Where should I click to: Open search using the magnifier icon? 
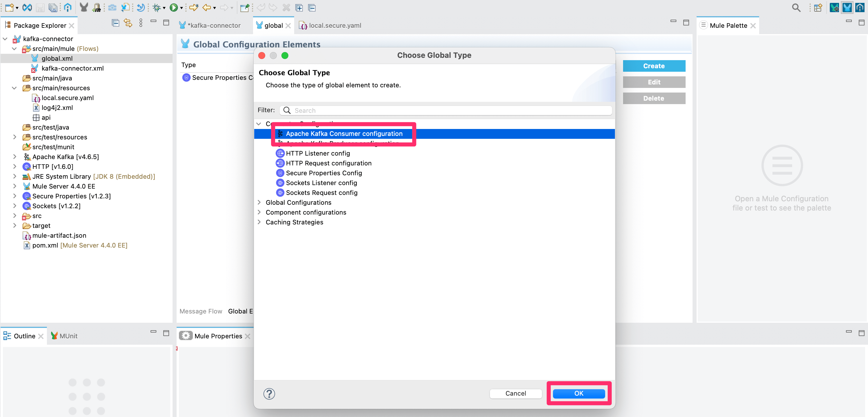point(796,8)
